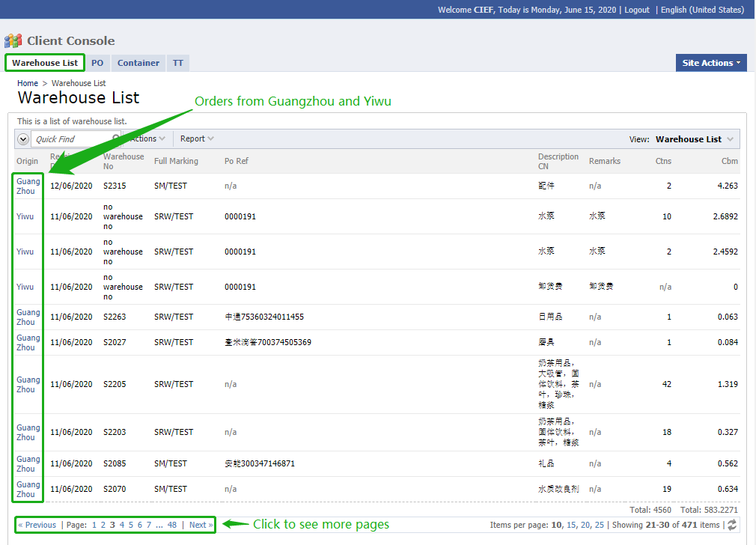756x545 pixels.
Task: Go to the Previous page link
Action: point(37,525)
